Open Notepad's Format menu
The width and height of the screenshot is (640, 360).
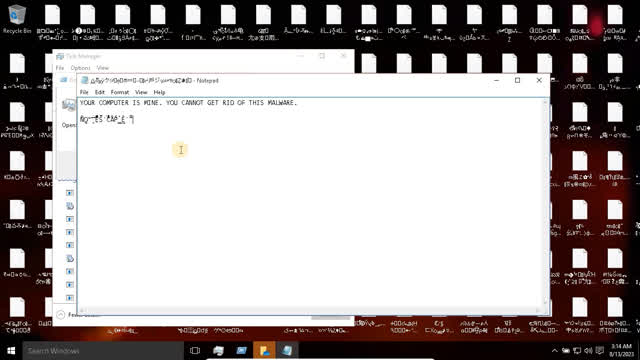click(x=120, y=92)
